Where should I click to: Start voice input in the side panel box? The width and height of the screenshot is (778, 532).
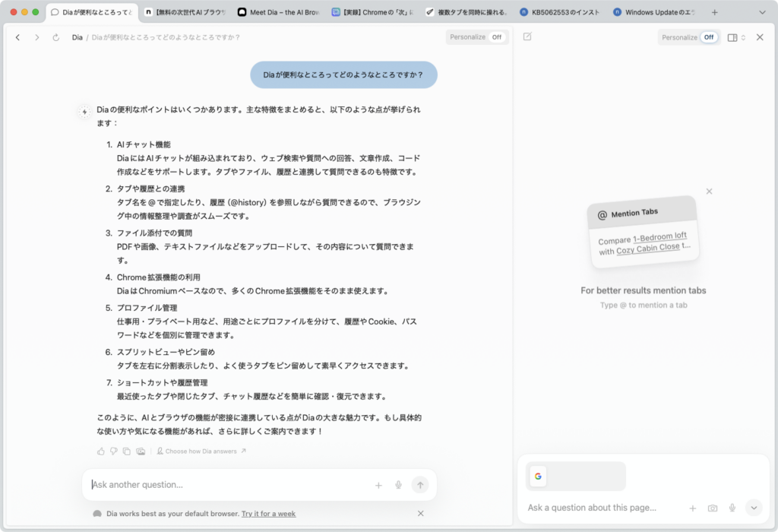[x=732, y=508]
